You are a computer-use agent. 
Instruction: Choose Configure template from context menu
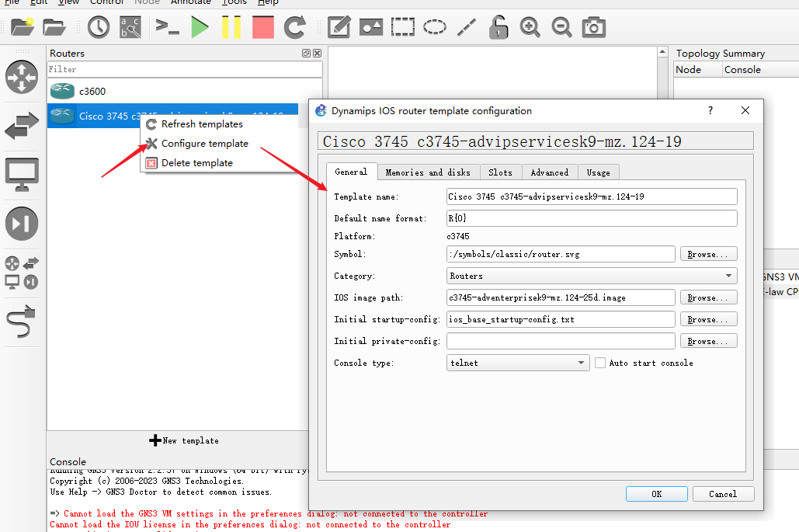(x=204, y=143)
